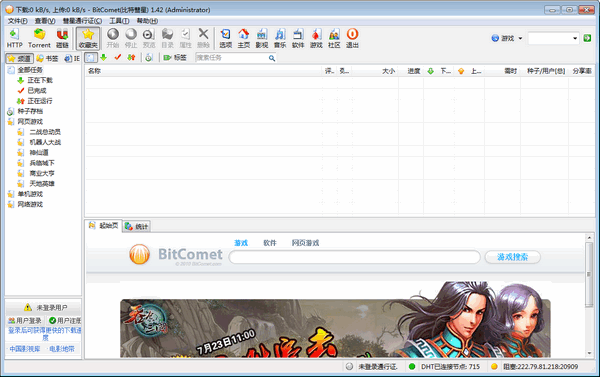This screenshot has height=377, width=600.
Task: Switch to the 统计 tab
Action: coord(137,227)
